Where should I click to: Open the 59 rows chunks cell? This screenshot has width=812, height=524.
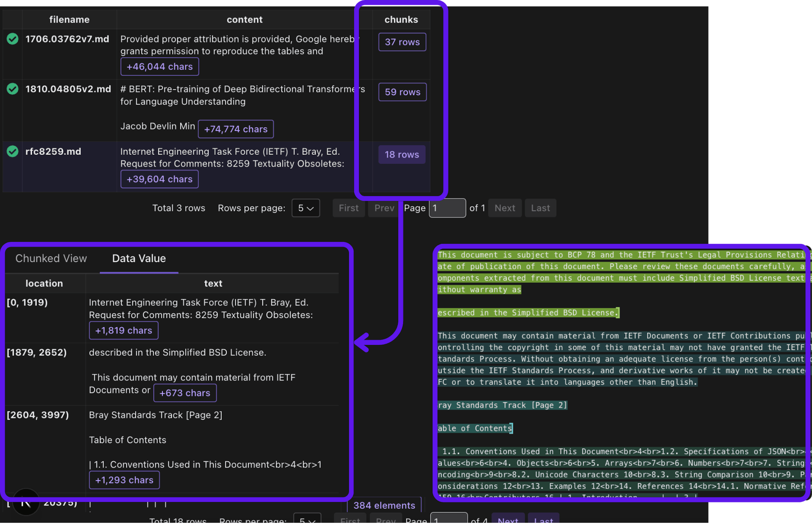pyautogui.click(x=402, y=92)
